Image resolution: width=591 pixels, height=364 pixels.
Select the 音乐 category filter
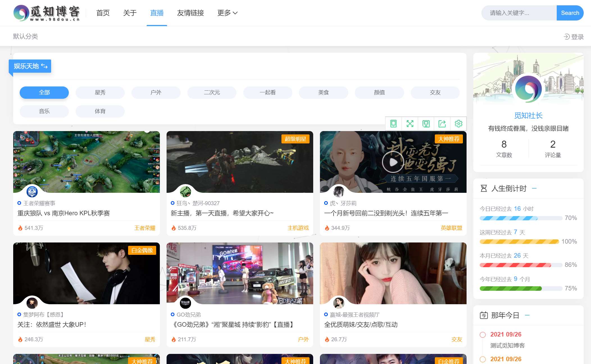pyautogui.click(x=44, y=111)
